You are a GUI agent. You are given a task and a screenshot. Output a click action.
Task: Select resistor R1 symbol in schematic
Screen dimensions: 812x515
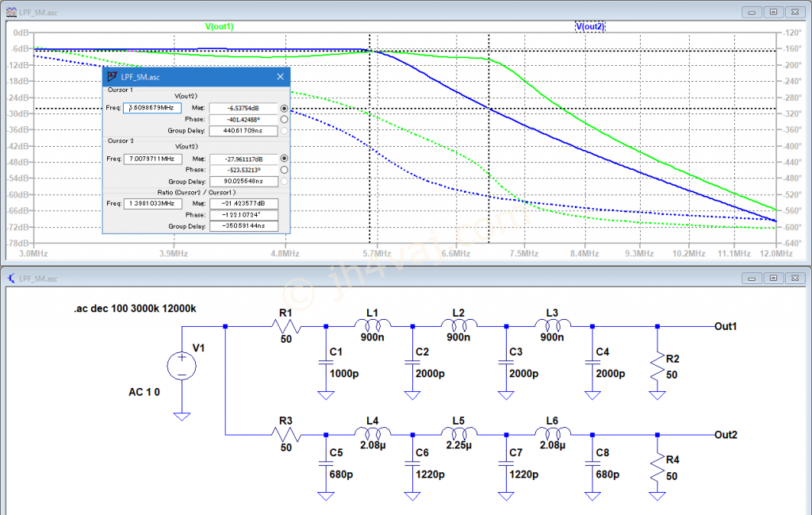(x=286, y=326)
